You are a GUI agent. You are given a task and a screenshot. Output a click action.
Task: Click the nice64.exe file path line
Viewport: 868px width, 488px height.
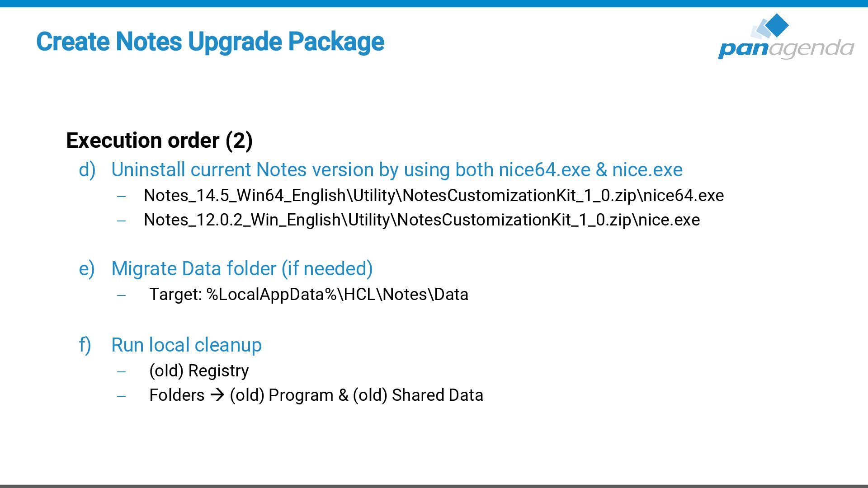(x=434, y=196)
